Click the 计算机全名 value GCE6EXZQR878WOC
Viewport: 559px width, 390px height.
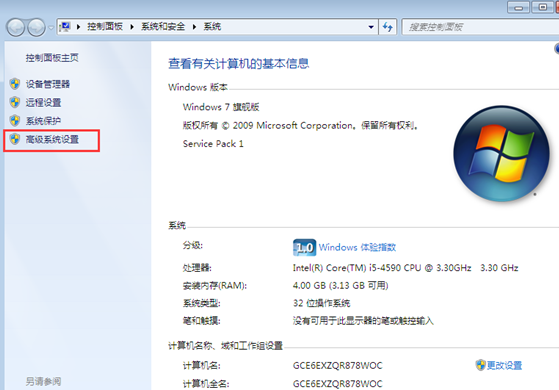coord(337,384)
